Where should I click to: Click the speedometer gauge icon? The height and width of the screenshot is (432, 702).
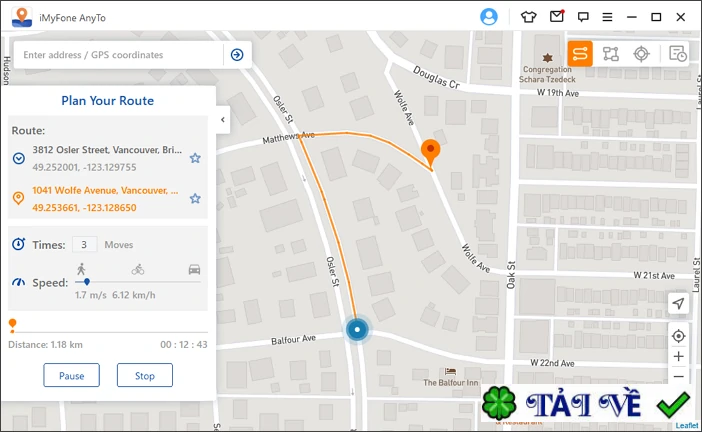tap(18, 282)
